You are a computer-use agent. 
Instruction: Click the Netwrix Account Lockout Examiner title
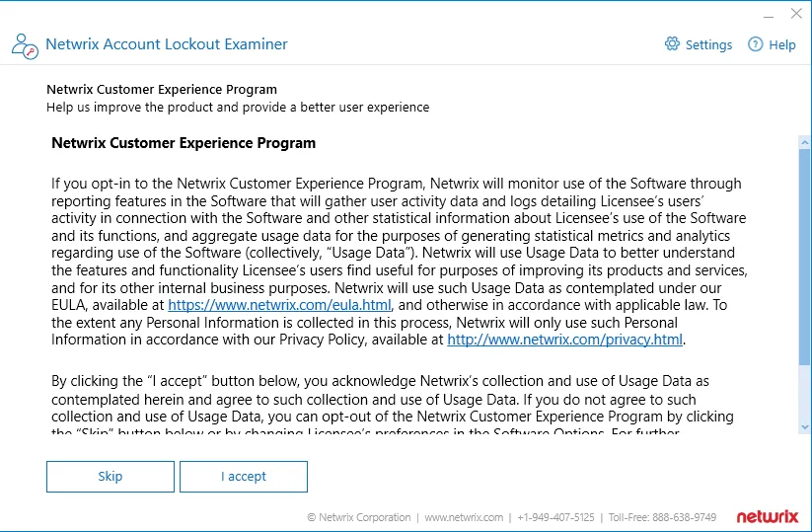pos(166,44)
